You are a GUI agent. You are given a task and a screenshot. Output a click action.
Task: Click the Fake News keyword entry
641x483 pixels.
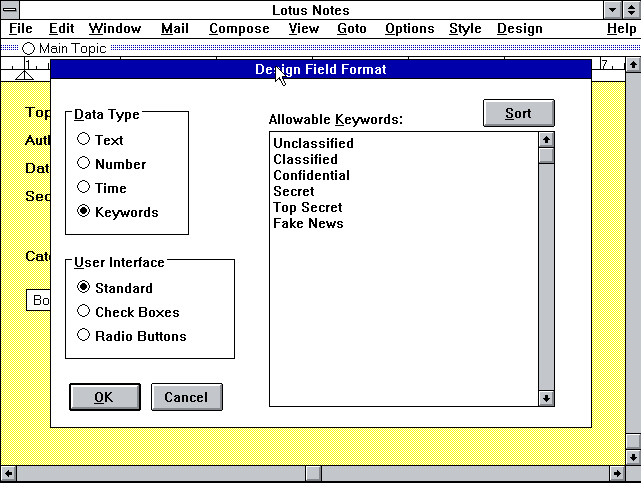click(308, 223)
